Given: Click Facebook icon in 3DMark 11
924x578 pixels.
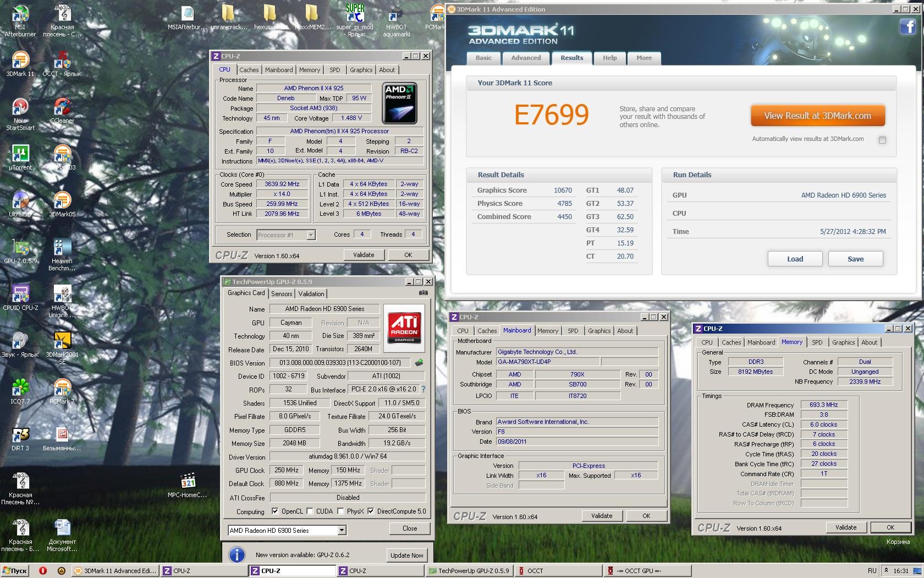Looking at the screenshot, I should coord(908,27).
